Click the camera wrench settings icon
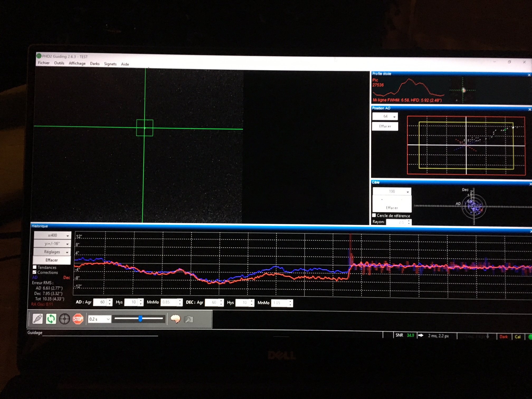The height and width of the screenshot is (399, 532). [x=188, y=319]
